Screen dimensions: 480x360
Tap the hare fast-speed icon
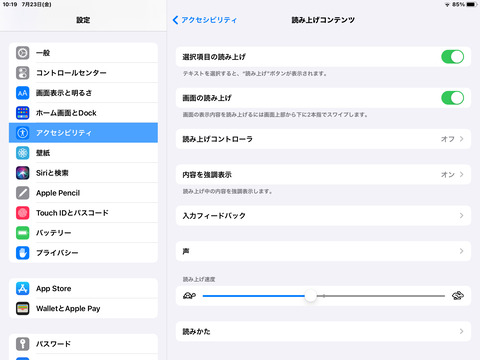click(458, 295)
